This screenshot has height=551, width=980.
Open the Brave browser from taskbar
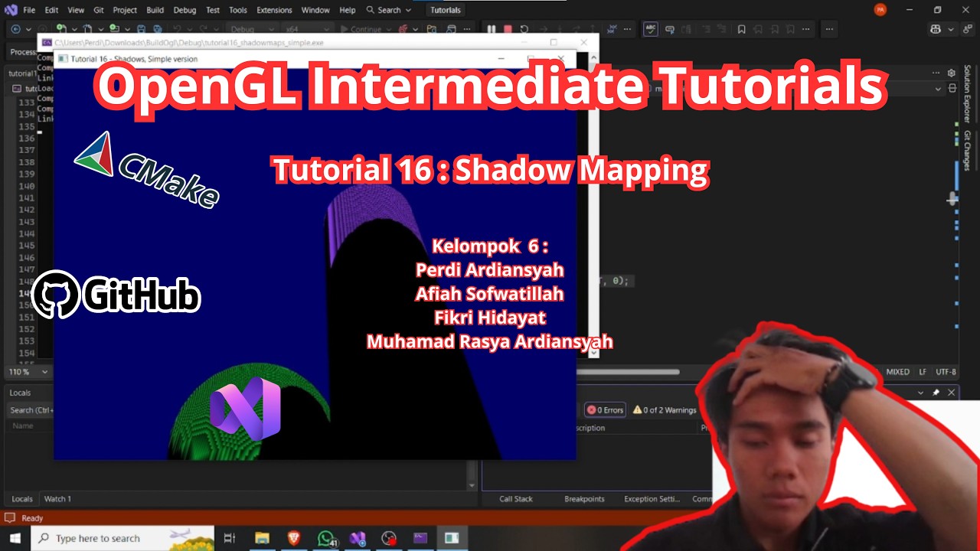(294, 538)
